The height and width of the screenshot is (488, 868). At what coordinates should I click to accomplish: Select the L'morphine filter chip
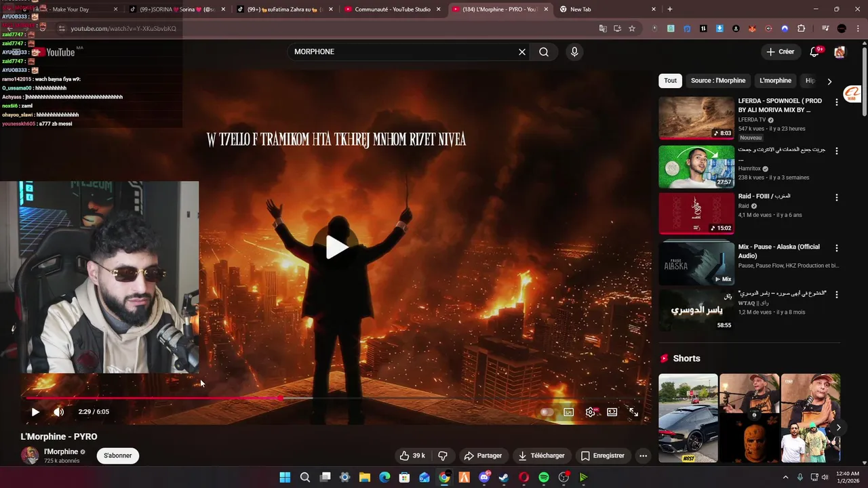click(x=775, y=81)
